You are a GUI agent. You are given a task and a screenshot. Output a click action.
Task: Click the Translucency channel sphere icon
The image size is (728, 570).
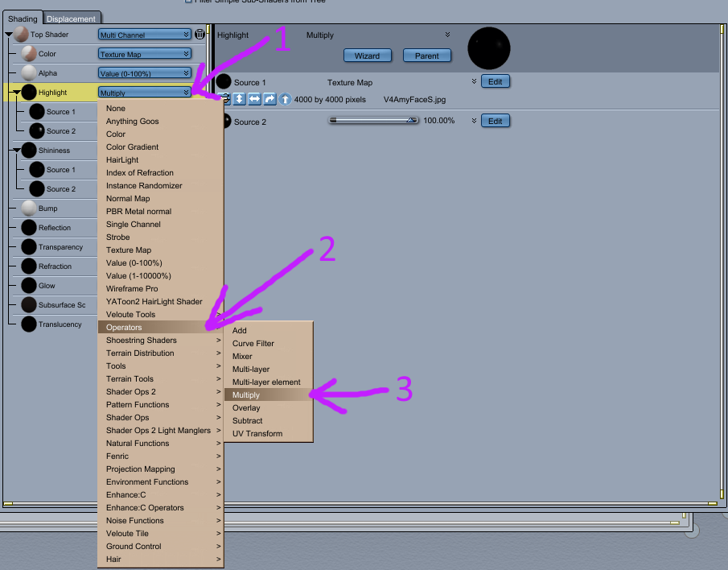[29, 324]
